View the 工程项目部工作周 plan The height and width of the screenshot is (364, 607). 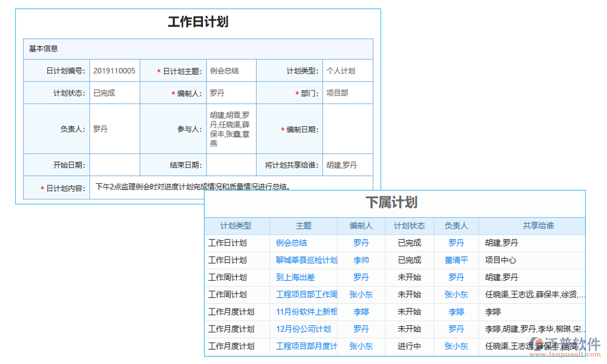[305, 294]
